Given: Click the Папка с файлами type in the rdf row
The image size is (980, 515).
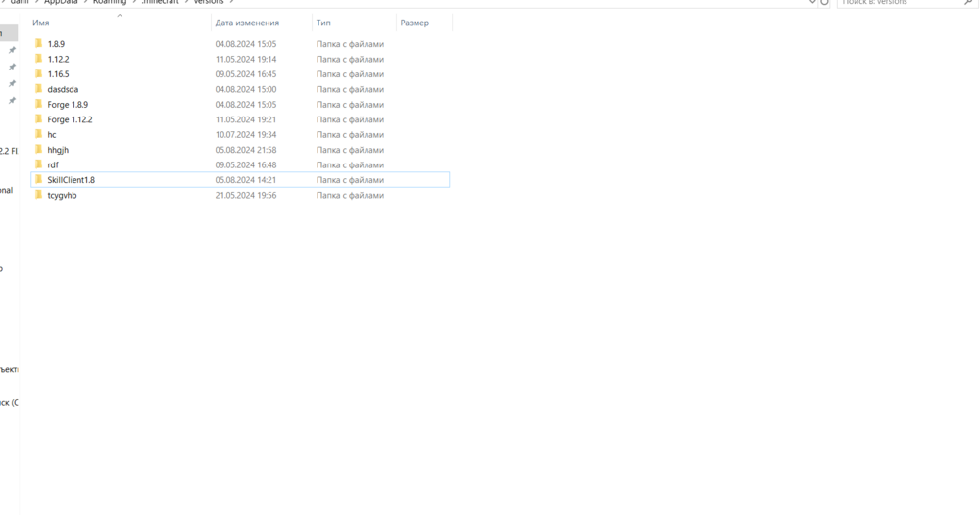Looking at the screenshot, I should [x=350, y=164].
